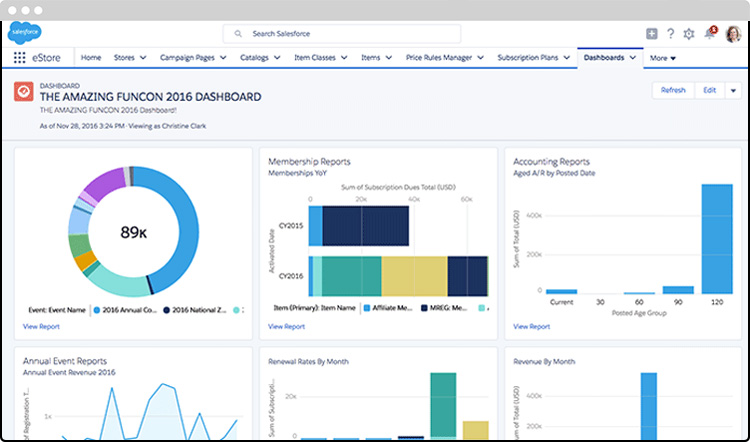Open the Help question mark icon
The height and width of the screenshot is (442, 750).
[x=671, y=33]
